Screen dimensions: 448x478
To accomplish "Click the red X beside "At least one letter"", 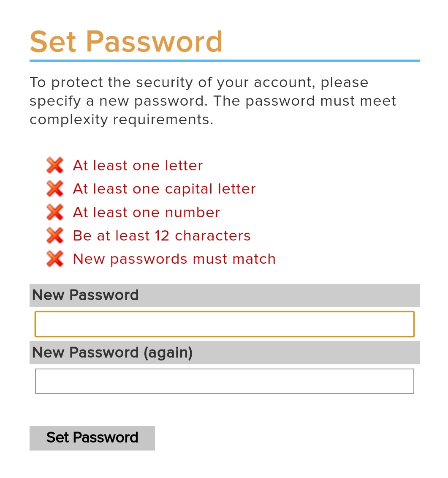I will tap(55, 165).
